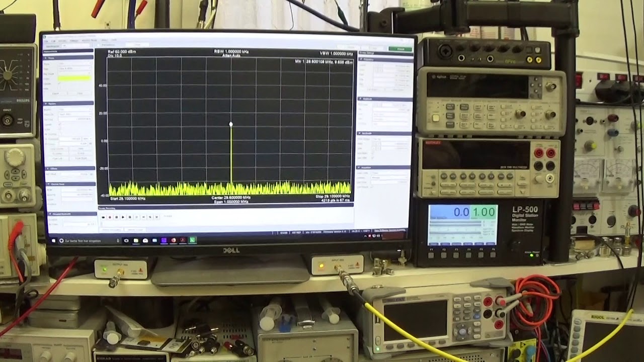Open the Edit menu
644x362 pixels.
point(53,41)
